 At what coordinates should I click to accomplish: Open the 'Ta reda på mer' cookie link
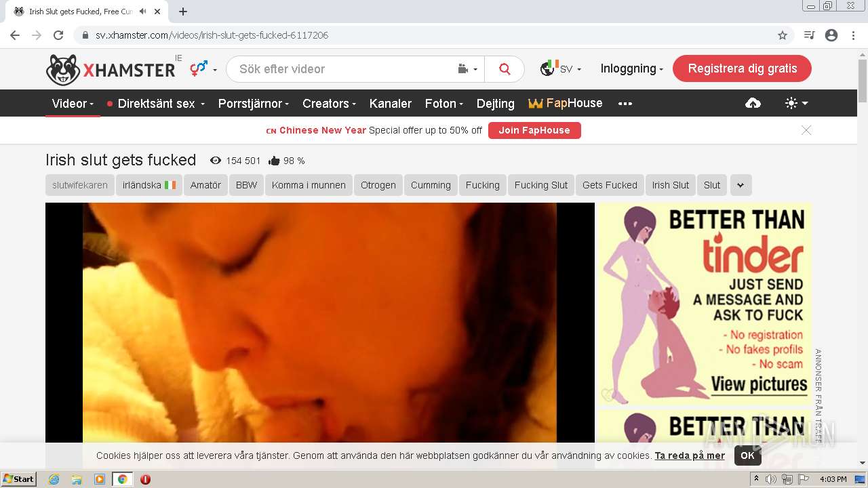point(690,455)
